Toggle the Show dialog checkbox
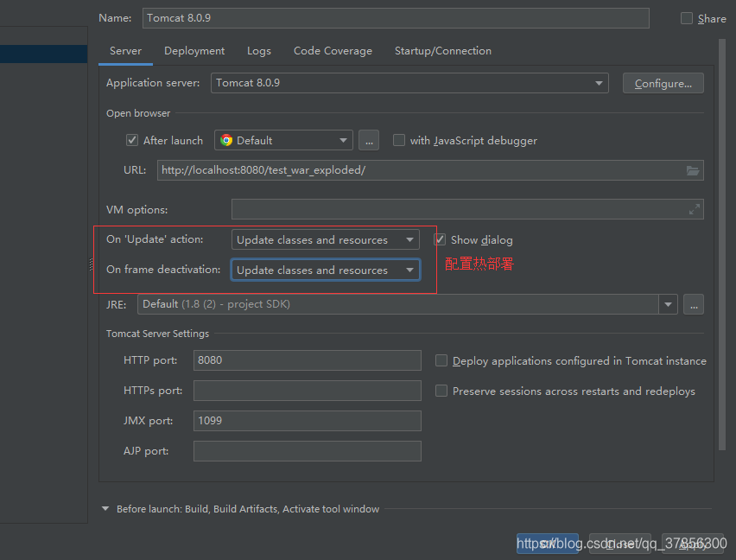The image size is (736, 560). (x=440, y=240)
